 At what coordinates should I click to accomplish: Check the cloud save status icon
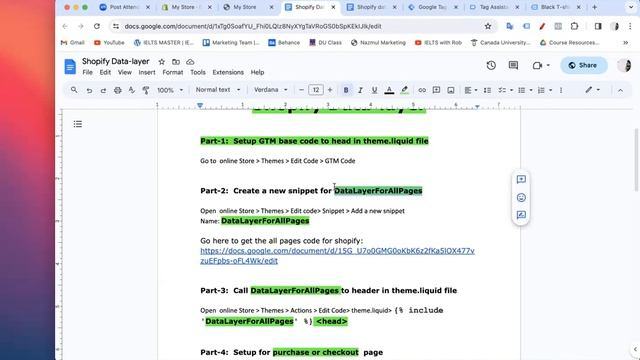click(190, 62)
